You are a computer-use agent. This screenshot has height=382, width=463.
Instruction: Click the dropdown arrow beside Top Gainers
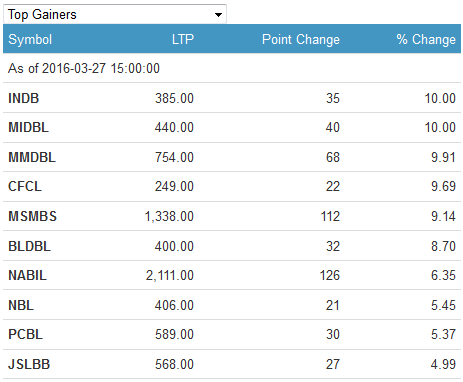coord(218,15)
